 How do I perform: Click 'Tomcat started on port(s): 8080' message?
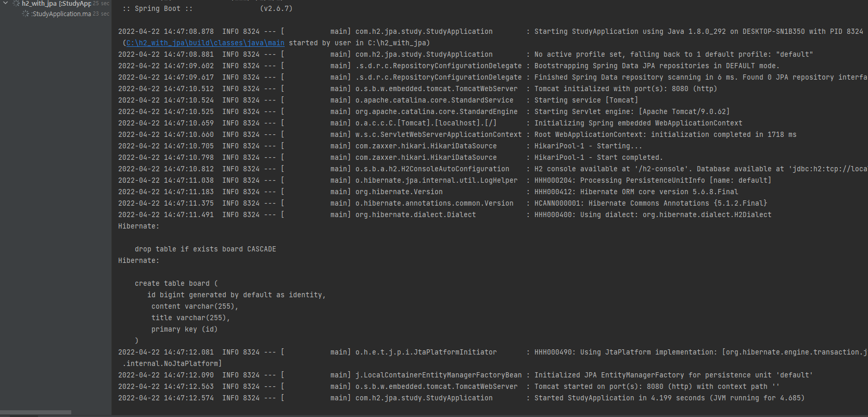coord(657,386)
